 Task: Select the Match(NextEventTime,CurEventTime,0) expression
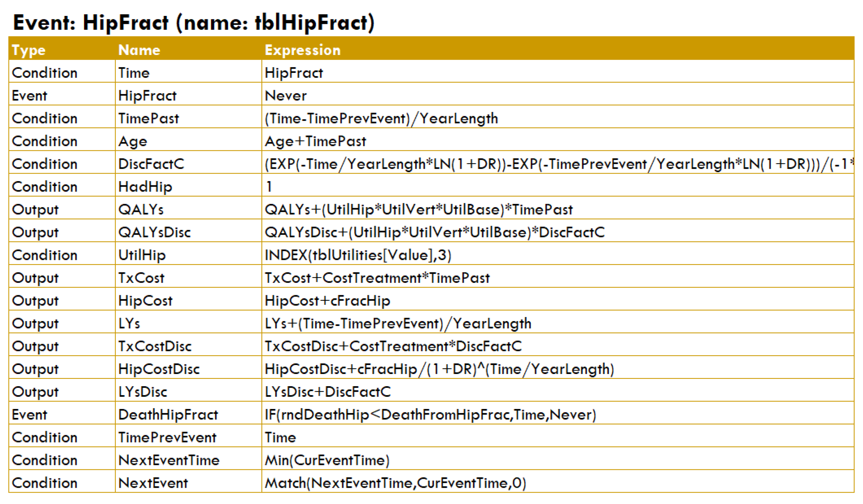(x=395, y=483)
